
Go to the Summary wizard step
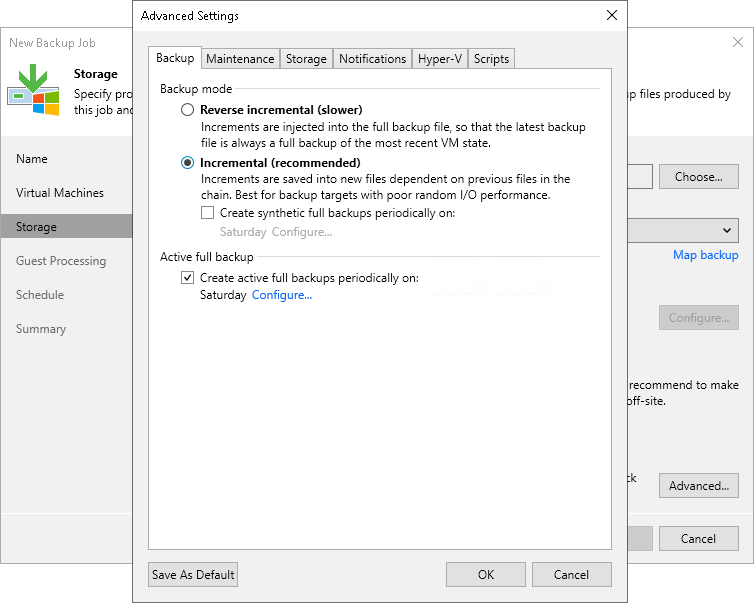pyautogui.click(x=41, y=329)
